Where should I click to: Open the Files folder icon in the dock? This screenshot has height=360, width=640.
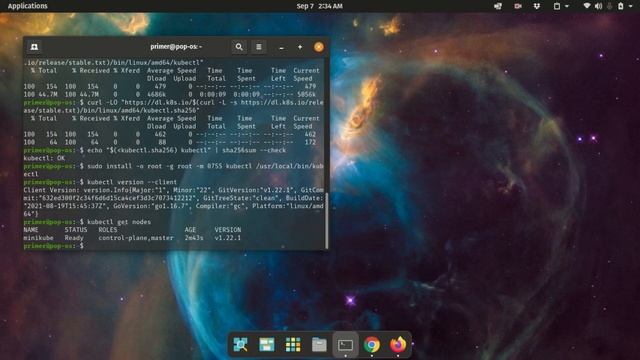point(319,344)
